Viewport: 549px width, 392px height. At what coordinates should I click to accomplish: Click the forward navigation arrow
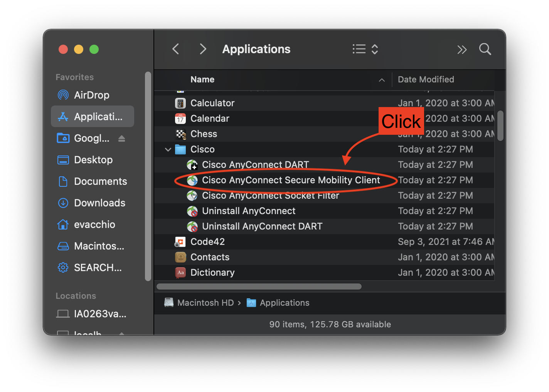tap(203, 49)
